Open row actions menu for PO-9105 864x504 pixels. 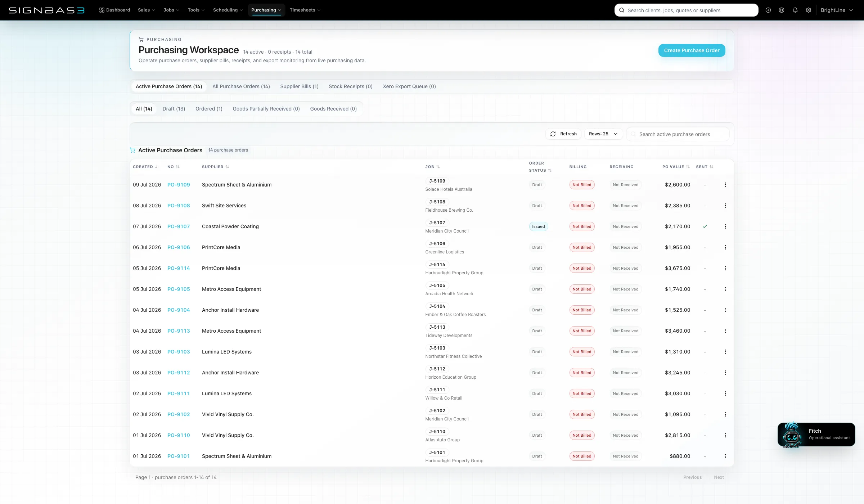click(725, 289)
